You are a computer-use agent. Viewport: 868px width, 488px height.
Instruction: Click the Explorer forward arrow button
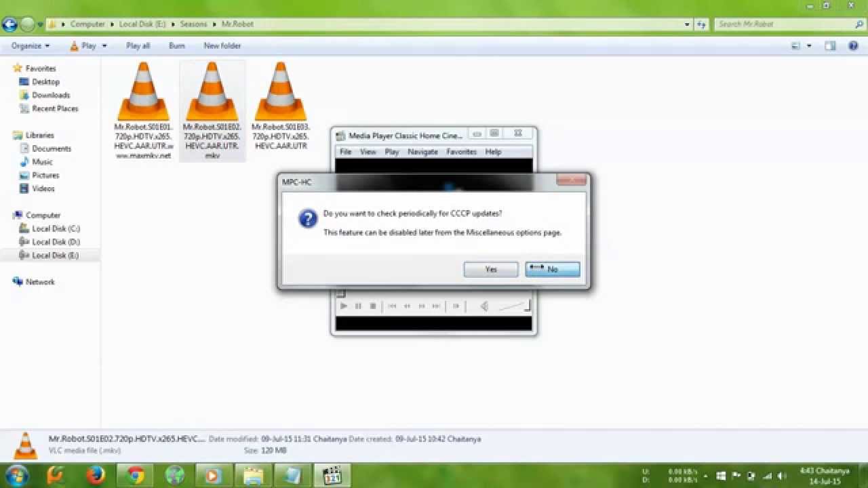click(27, 24)
